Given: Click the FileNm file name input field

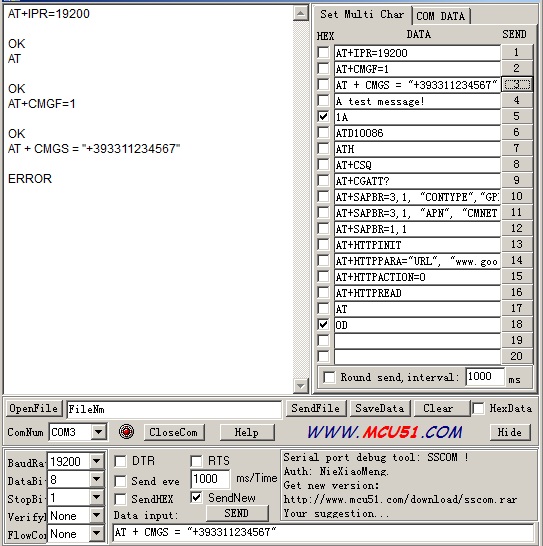Looking at the screenshot, I should [x=174, y=409].
